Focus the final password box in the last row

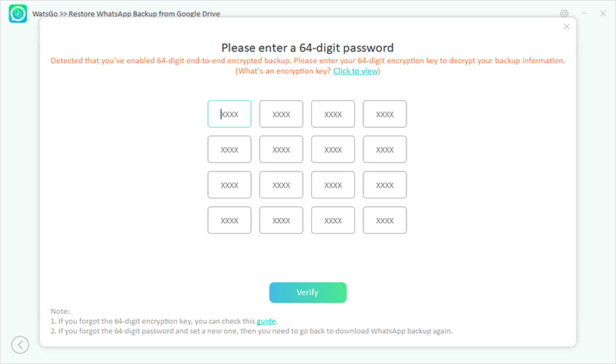[385, 220]
